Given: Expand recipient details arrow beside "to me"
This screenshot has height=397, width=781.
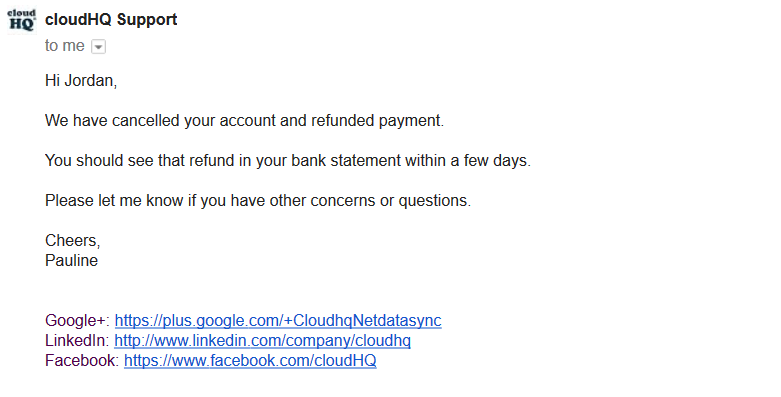Looking at the screenshot, I should (99, 47).
